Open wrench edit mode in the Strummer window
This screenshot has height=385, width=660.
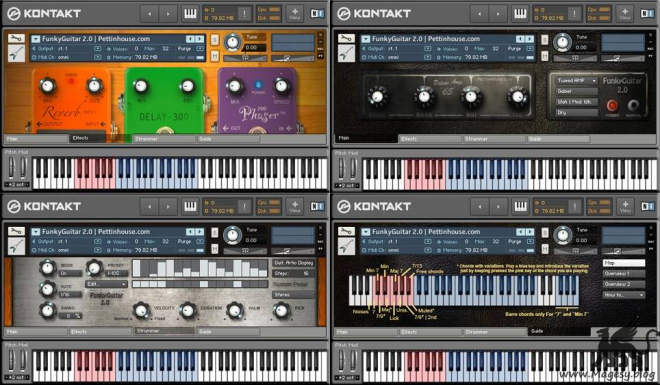16,231
